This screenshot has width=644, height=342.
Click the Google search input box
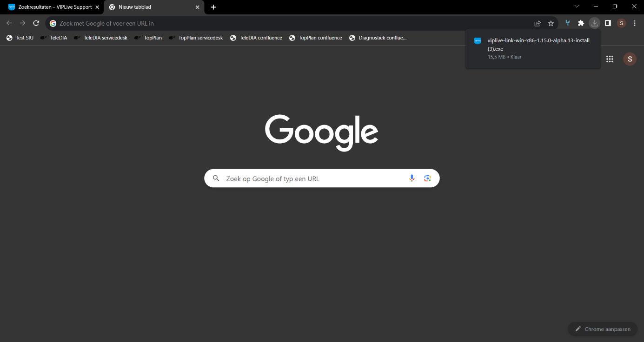(x=312, y=178)
